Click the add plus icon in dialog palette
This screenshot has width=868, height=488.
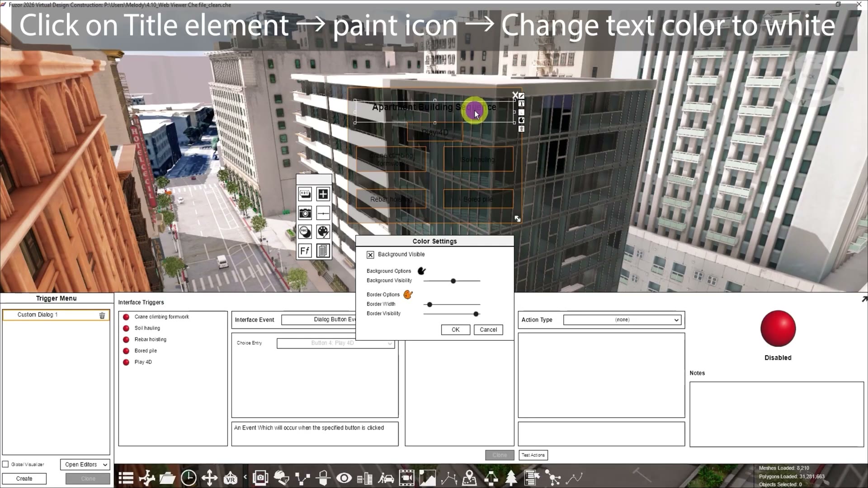pyautogui.click(x=323, y=194)
